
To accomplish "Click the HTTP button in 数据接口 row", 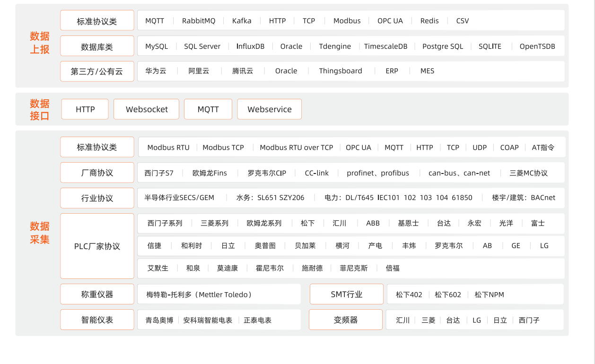I will point(85,109).
